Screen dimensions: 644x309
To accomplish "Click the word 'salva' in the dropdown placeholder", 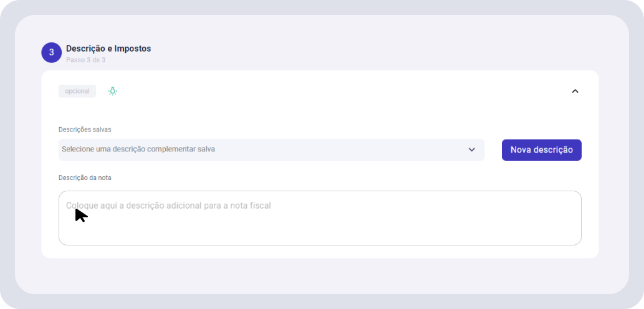I will click(x=206, y=149).
